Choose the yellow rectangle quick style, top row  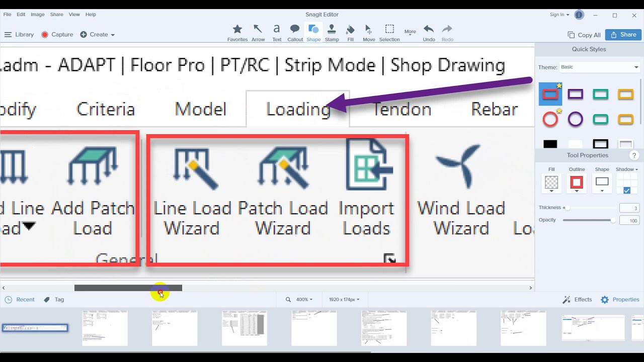tap(626, 94)
